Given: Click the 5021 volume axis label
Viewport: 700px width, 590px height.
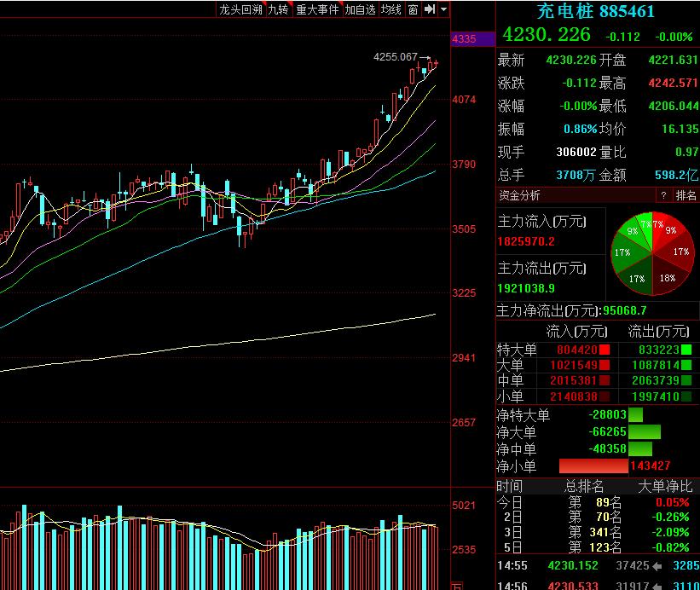Looking at the screenshot, I should (x=464, y=506).
